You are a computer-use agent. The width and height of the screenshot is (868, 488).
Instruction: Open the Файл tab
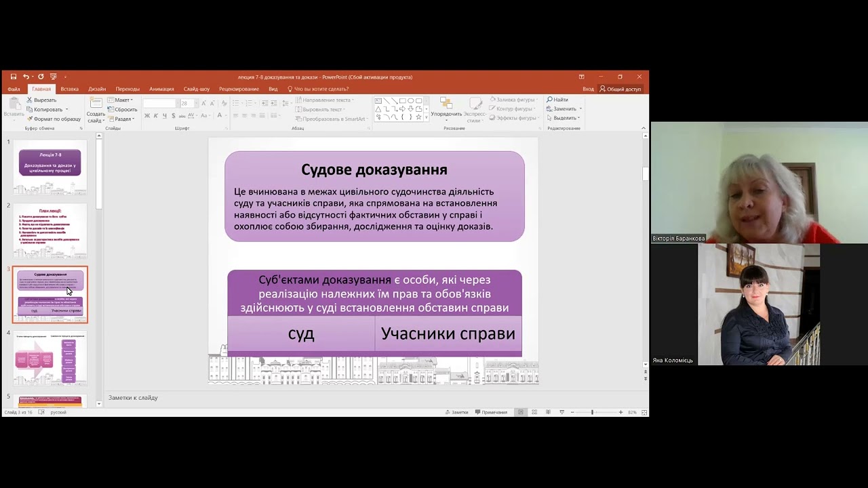14,89
